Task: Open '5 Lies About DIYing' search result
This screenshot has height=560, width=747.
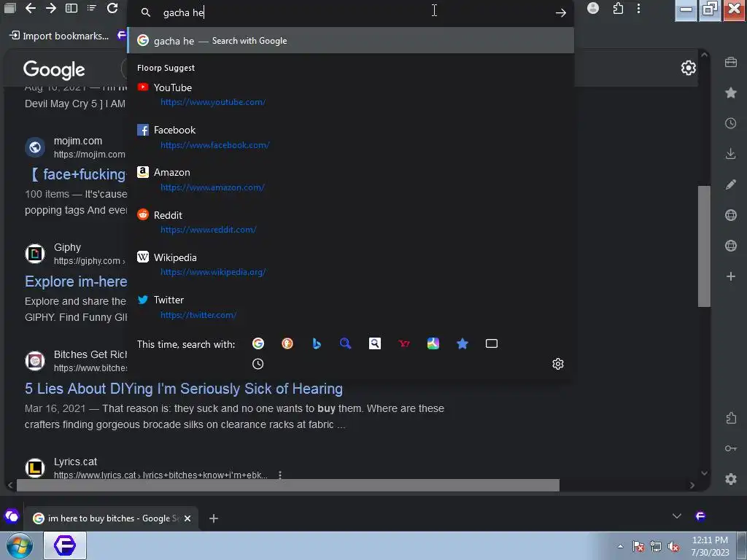Action: [183, 389]
